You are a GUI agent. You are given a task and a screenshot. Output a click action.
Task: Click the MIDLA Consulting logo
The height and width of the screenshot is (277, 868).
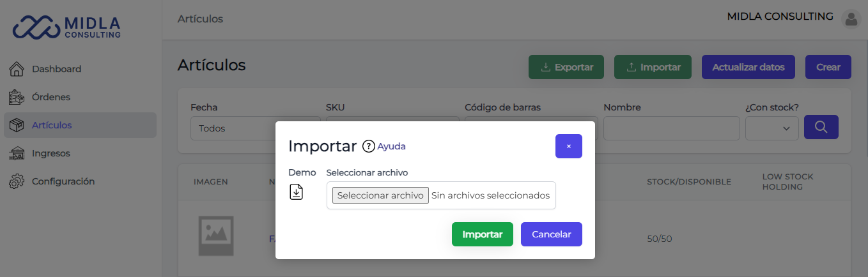click(x=67, y=26)
